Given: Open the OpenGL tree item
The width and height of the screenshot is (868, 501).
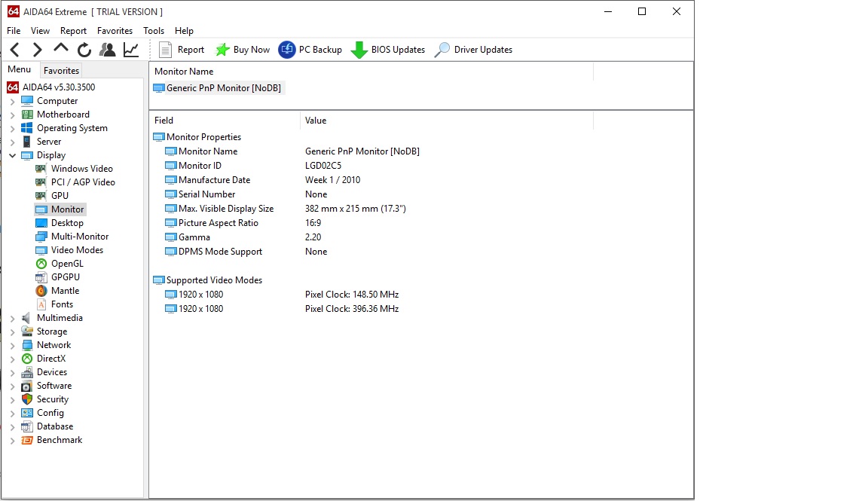Looking at the screenshot, I should (x=60, y=264).
